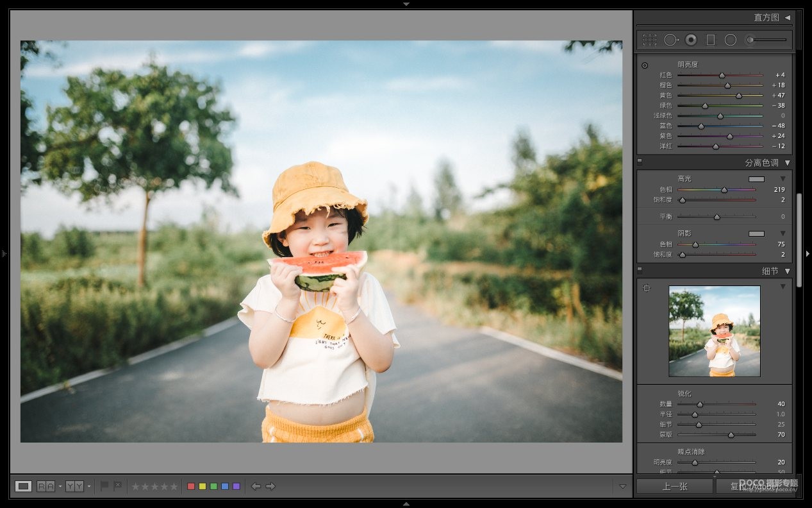Toggle the Split Toning panel switch
Viewport: 812px width, 508px height.
[x=640, y=163]
